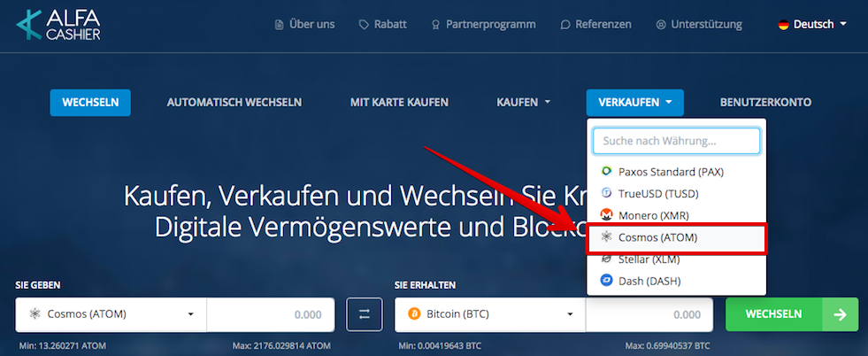Screen dimensions: 868x356
Task: Click the Alfa Cashier logo
Action: pos(58,25)
